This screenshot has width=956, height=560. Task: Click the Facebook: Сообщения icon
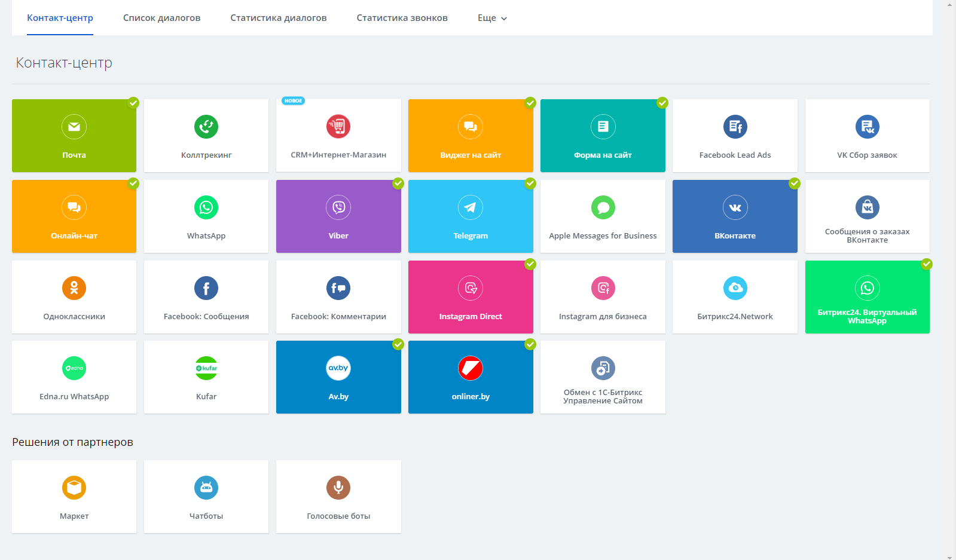click(206, 288)
